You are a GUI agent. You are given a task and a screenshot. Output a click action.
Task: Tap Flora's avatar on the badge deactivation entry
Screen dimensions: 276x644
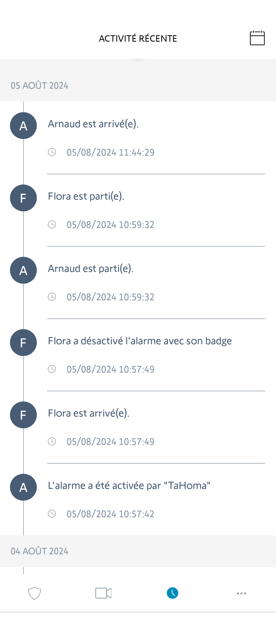click(x=23, y=343)
